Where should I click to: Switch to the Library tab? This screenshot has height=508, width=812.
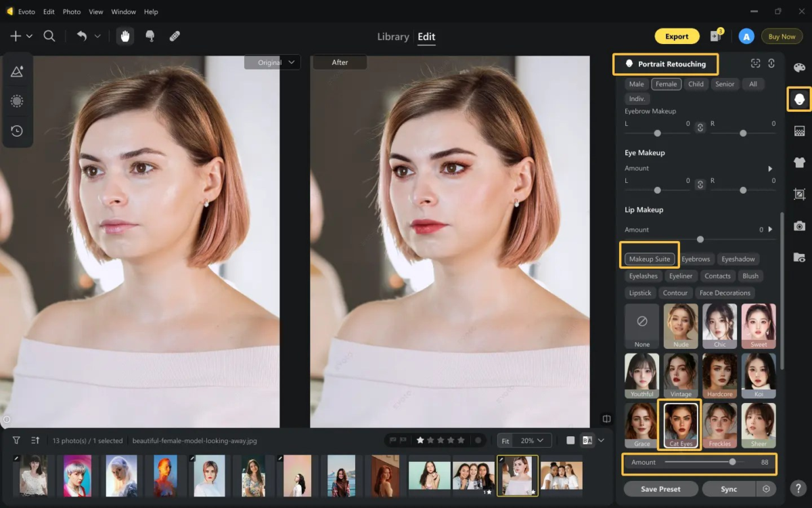pos(393,37)
